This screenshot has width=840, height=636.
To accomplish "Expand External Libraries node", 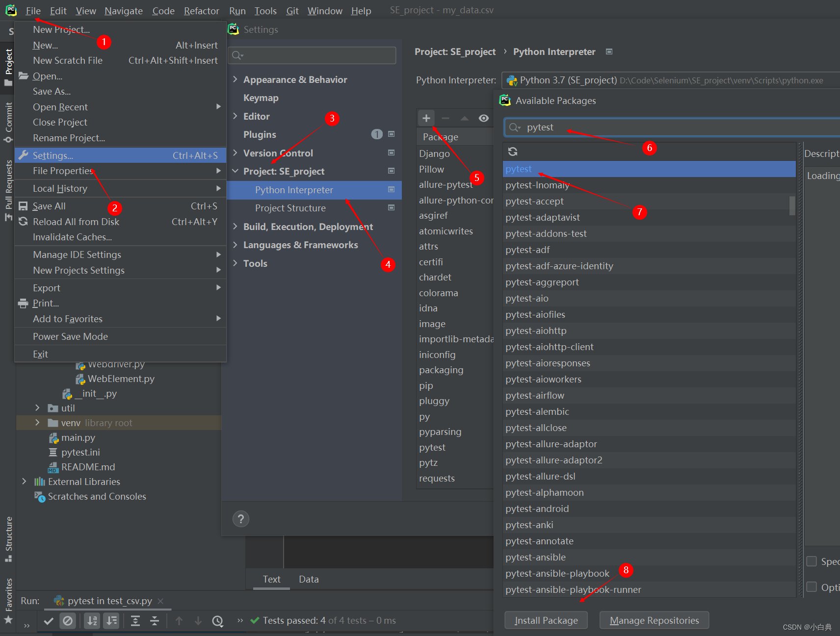I will click(24, 482).
